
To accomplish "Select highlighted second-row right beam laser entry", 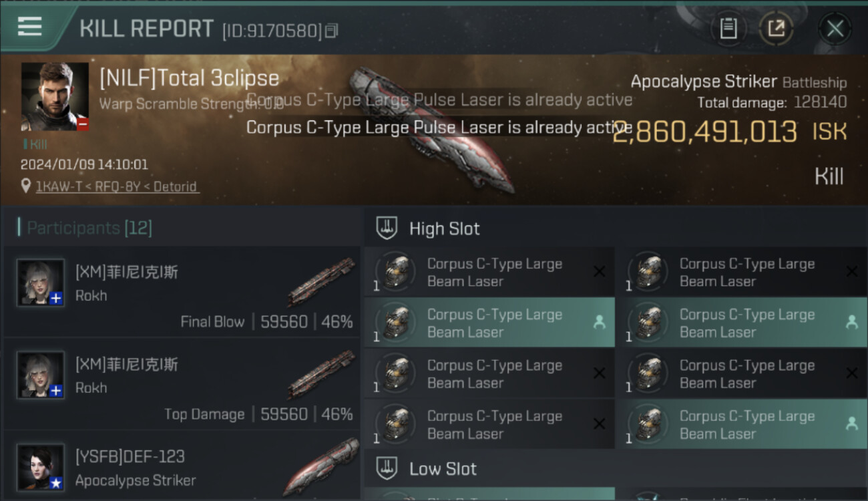I will click(x=742, y=322).
